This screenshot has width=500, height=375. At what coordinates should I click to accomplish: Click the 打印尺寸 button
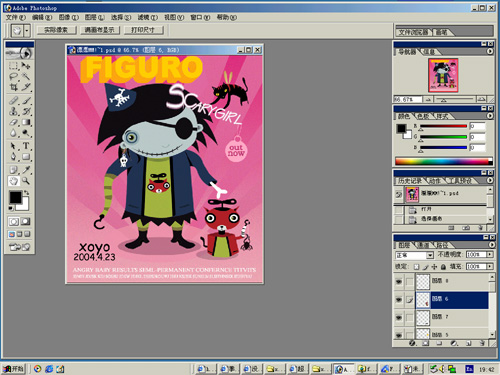point(143,30)
